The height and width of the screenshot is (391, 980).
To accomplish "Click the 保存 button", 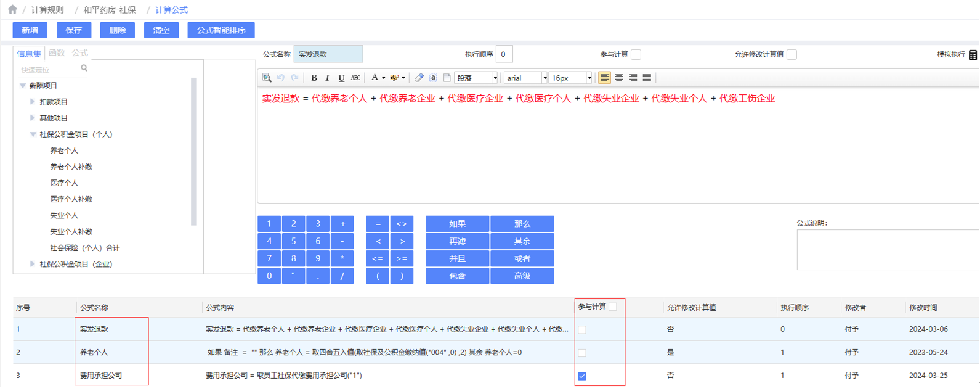I will point(74,30).
